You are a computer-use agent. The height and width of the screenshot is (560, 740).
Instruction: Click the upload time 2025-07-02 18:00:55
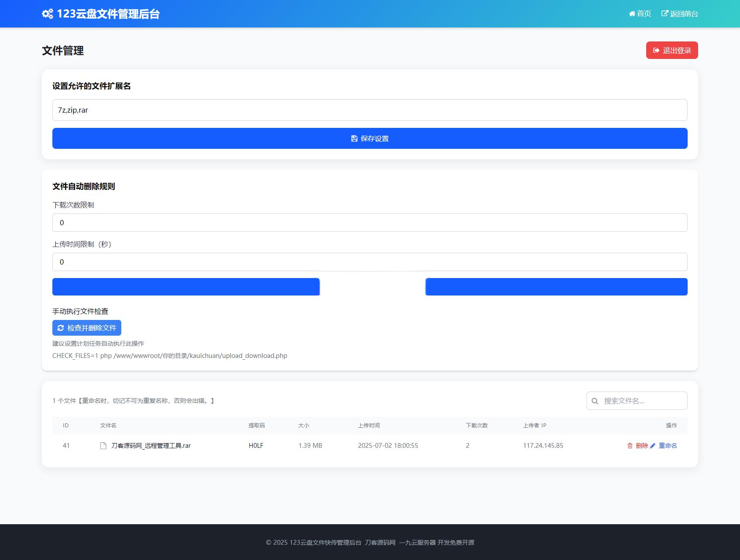pos(388,446)
